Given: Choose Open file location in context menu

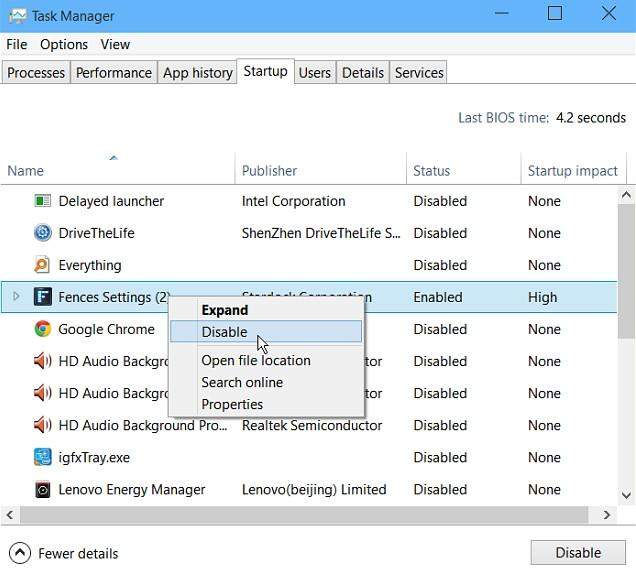Looking at the screenshot, I should tap(266, 360).
